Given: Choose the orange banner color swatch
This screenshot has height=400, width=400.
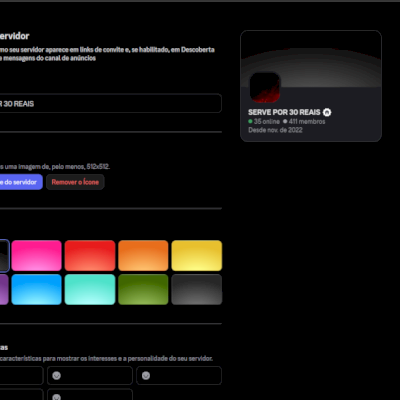Looking at the screenshot, I should pyautogui.click(x=143, y=255).
